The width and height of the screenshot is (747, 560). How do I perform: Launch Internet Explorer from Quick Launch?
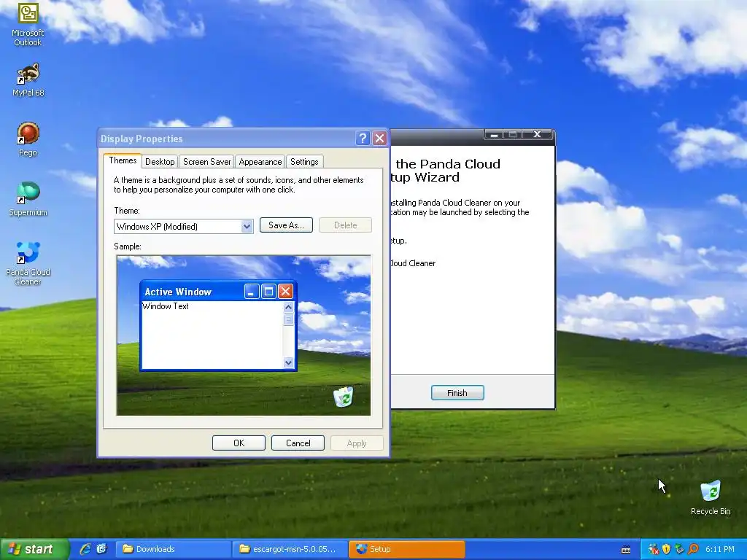coord(85,549)
